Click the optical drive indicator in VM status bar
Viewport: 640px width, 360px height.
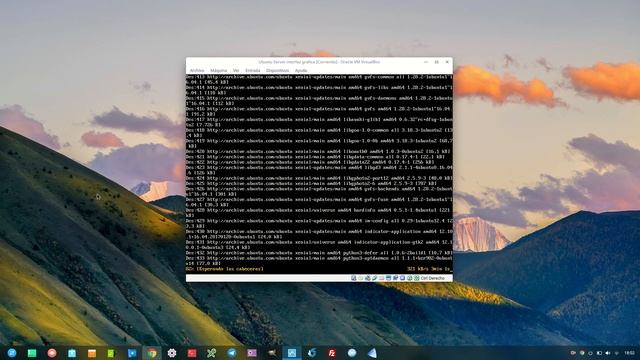coord(361,278)
